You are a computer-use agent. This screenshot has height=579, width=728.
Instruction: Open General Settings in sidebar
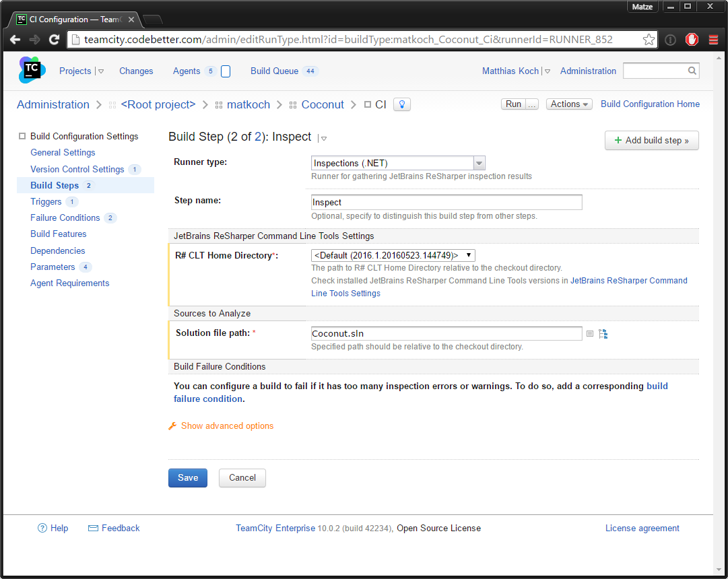click(63, 152)
